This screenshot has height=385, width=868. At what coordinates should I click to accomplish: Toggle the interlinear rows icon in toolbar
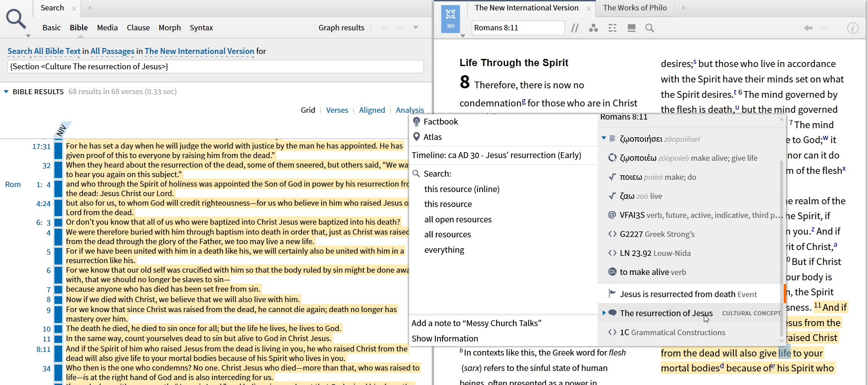pos(612,28)
